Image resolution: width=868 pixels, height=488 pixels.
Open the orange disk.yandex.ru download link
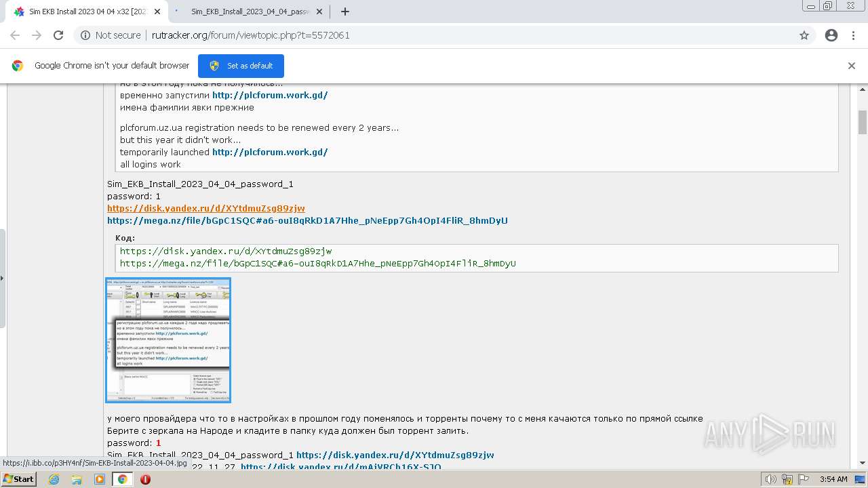(x=206, y=209)
